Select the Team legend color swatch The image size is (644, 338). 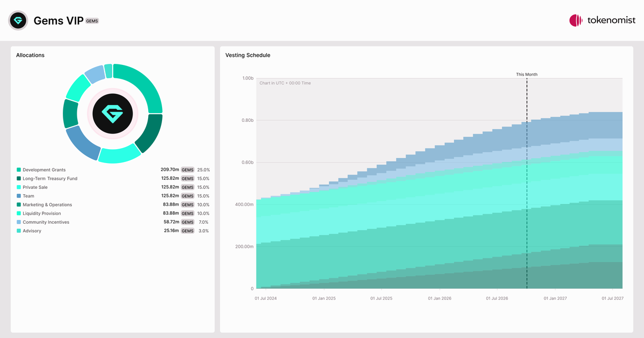(19, 196)
